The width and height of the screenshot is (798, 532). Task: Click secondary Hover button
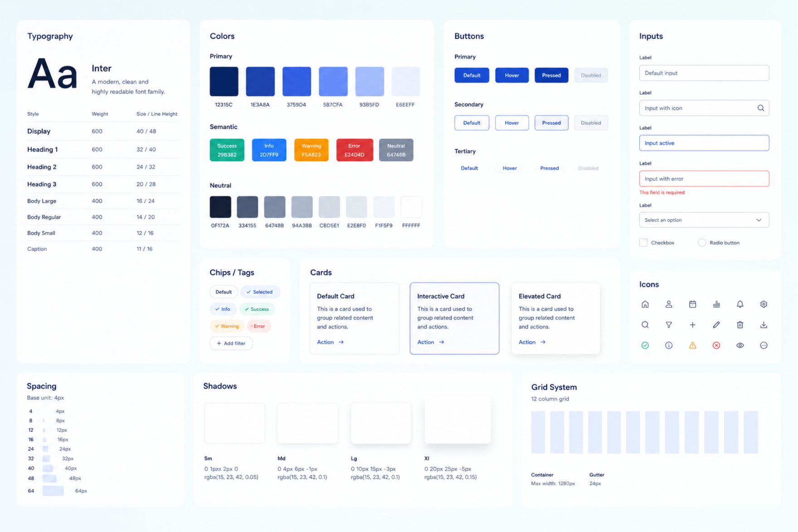(x=511, y=123)
